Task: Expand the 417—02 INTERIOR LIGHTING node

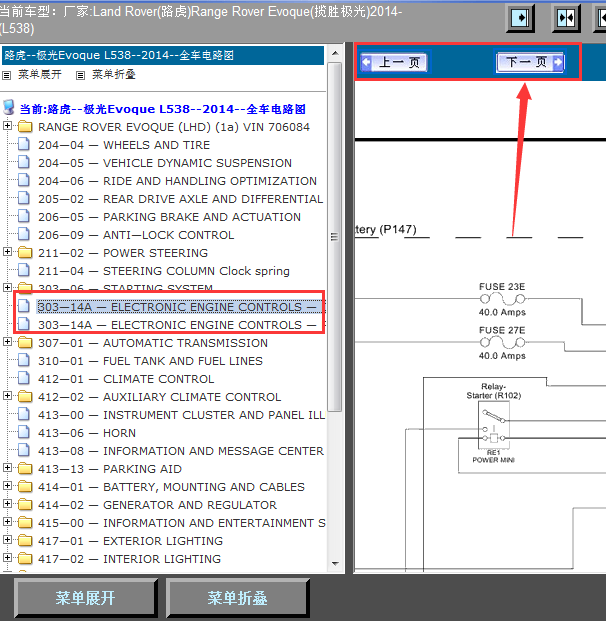Action: (x=7, y=557)
